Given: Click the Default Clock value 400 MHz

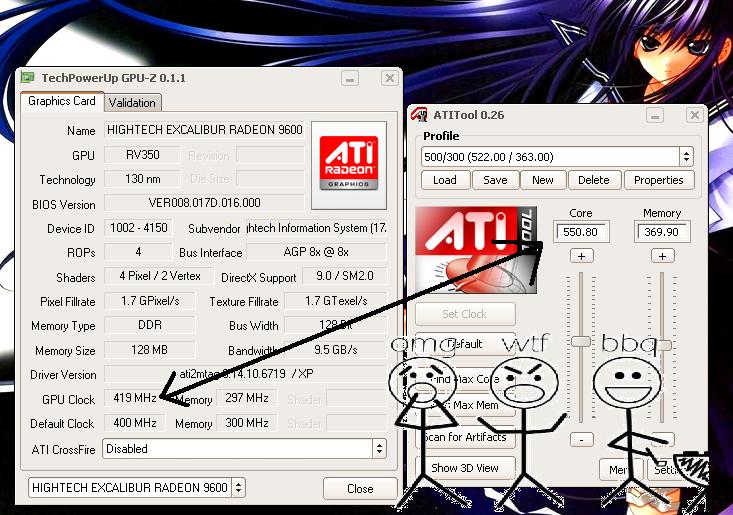Looking at the screenshot, I should tap(135, 423).
